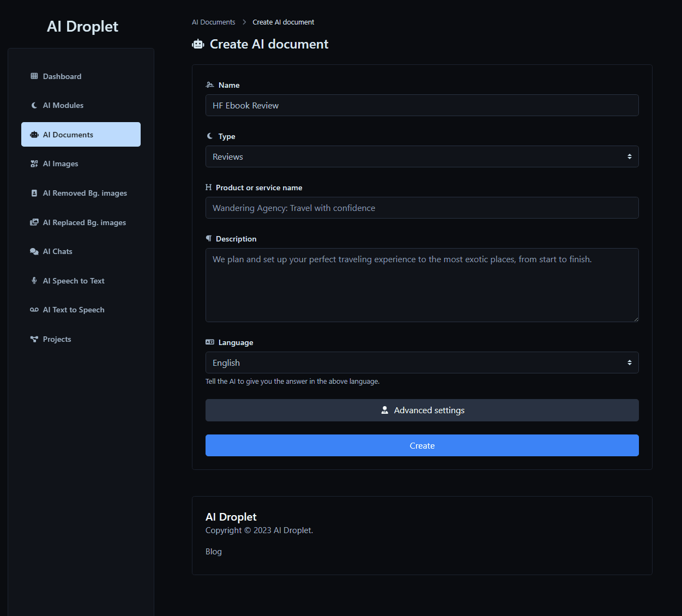
Task: Click the AI Replaced Bg. images icon
Action: pyautogui.click(x=34, y=222)
